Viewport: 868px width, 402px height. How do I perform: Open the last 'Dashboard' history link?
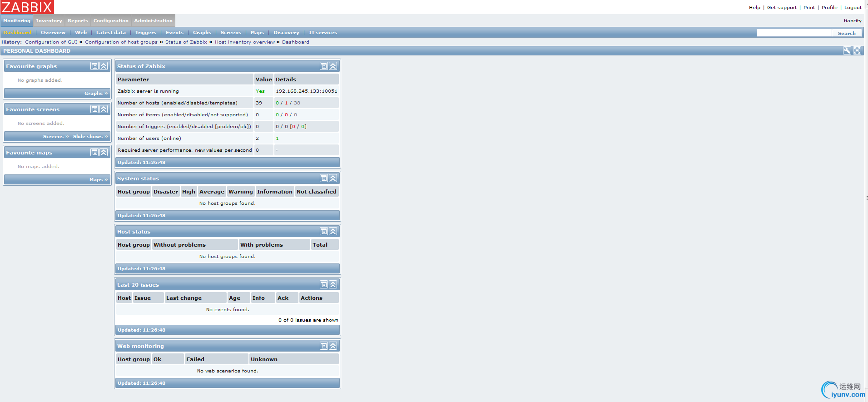pos(296,42)
